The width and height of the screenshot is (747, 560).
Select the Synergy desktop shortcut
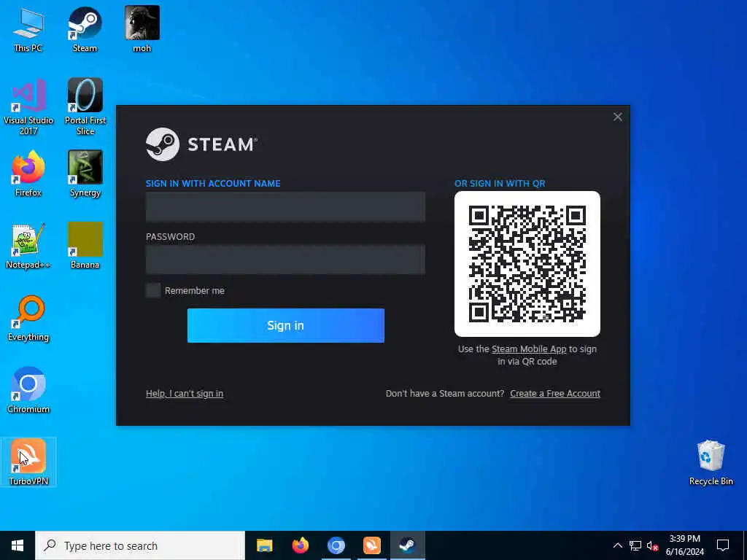pos(85,174)
